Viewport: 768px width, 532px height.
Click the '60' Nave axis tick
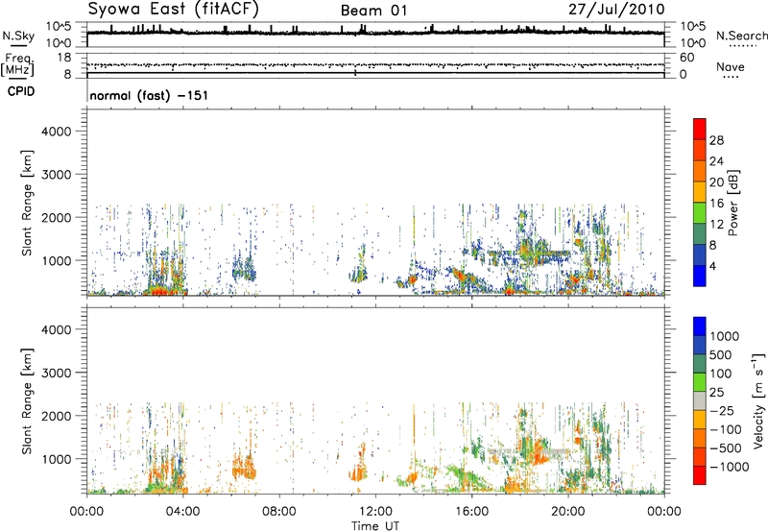686,58
